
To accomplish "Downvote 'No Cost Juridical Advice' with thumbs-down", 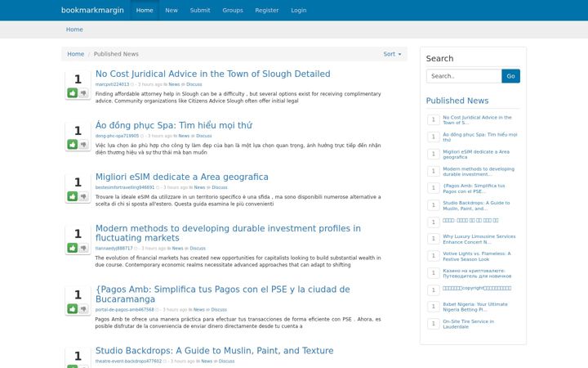I will click(83, 92).
